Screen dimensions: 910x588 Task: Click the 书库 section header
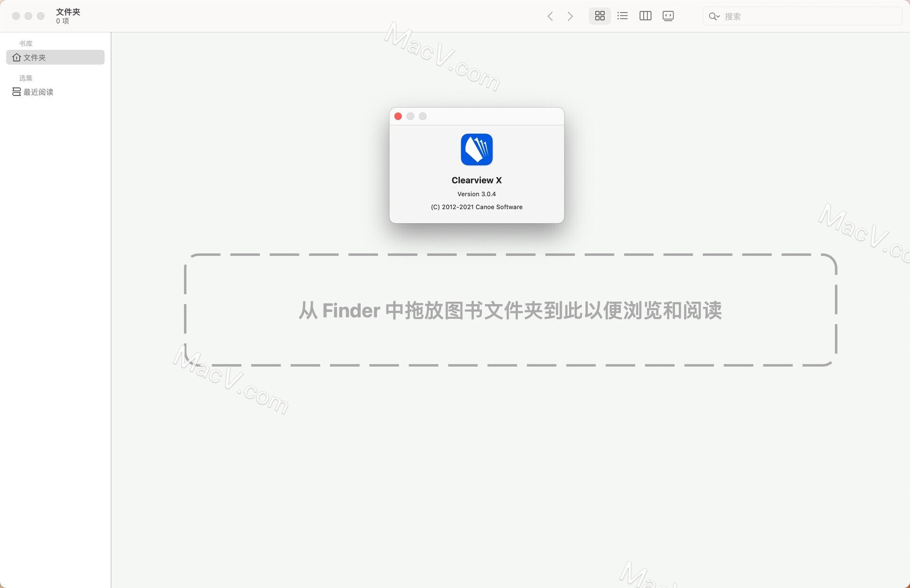[26, 44]
